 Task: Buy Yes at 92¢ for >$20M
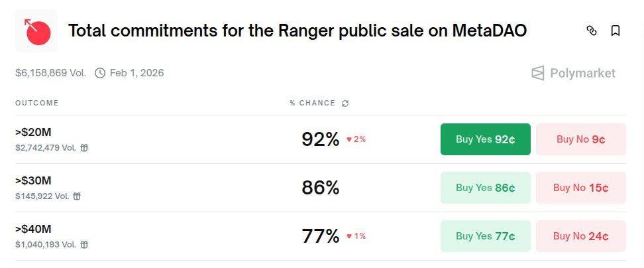tap(485, 139)
